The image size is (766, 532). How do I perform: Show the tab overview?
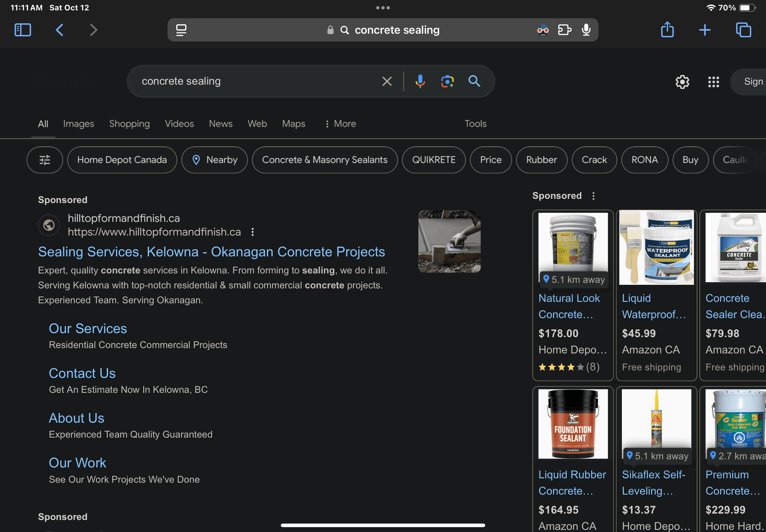(x=743, y=30)
